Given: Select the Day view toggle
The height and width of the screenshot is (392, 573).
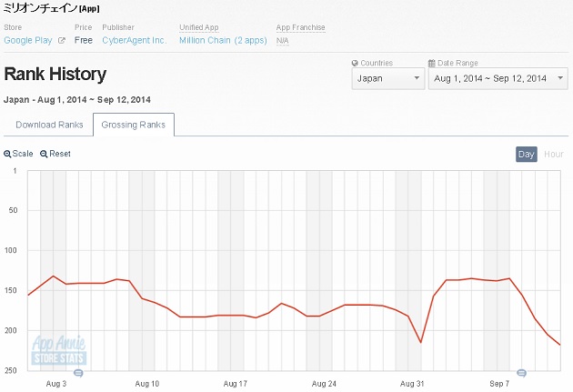Looking at the screenshot, I should coord(527,155).
